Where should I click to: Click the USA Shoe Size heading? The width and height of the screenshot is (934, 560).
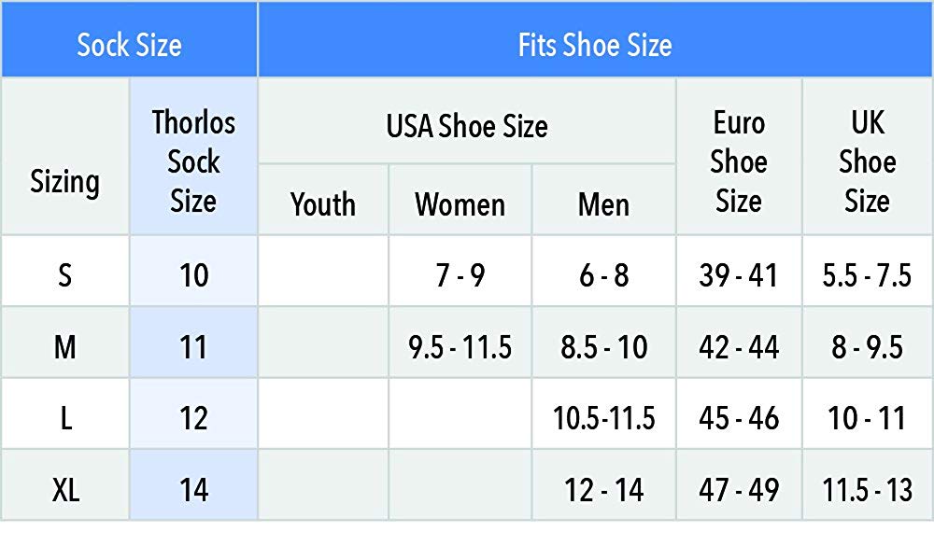[467, 120]
